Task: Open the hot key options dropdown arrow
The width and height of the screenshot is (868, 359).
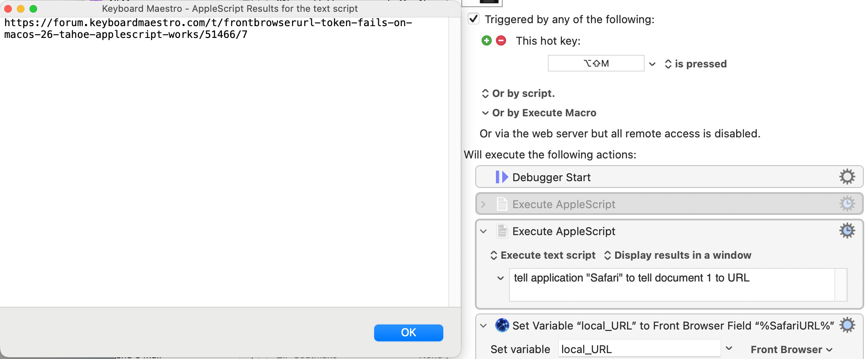Action: click(x=652, y=64)
